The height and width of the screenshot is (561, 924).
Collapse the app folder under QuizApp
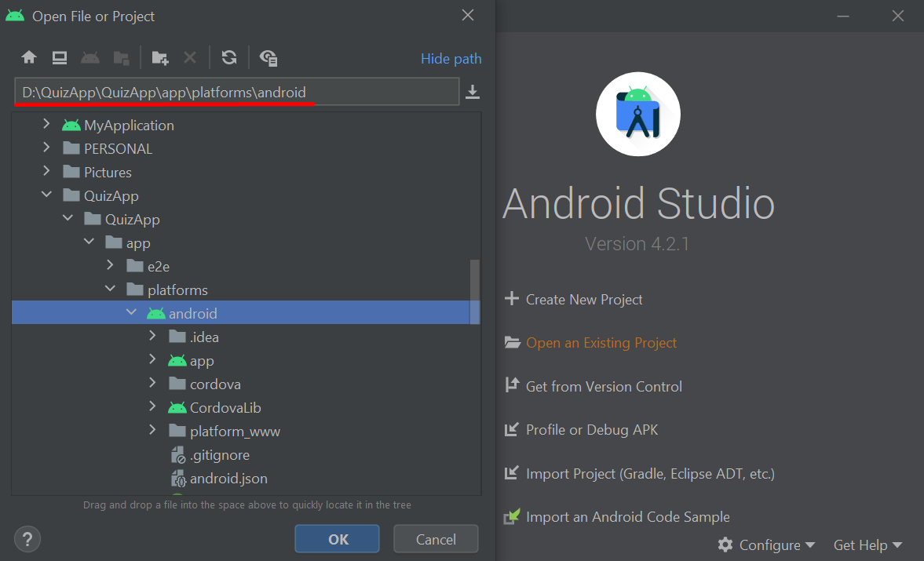tap(89, 242)
